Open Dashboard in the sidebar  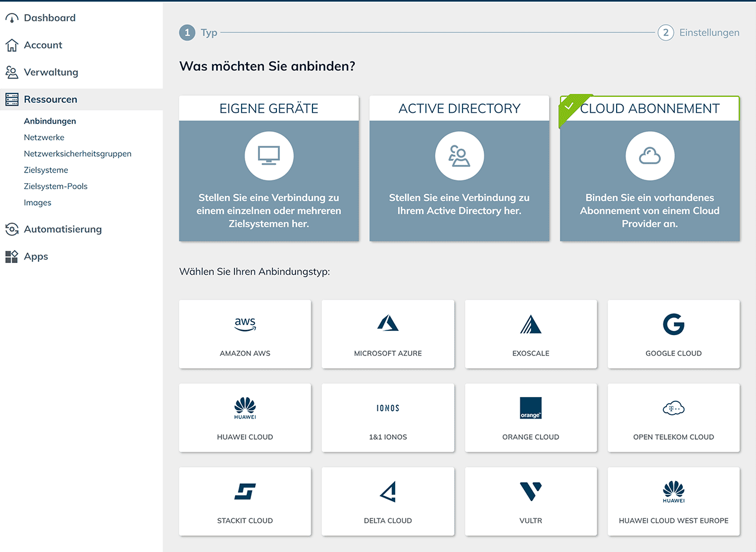pyautogui.click(x=50, y=18)
